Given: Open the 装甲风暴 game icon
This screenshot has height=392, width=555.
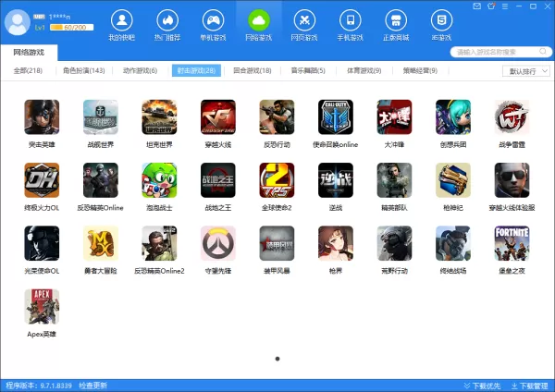Looking at the screenshot, I should 277,243.
